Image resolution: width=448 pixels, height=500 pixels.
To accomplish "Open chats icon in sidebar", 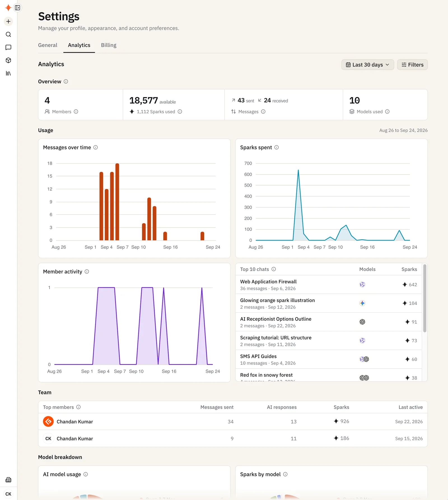I will click(8, 47).
